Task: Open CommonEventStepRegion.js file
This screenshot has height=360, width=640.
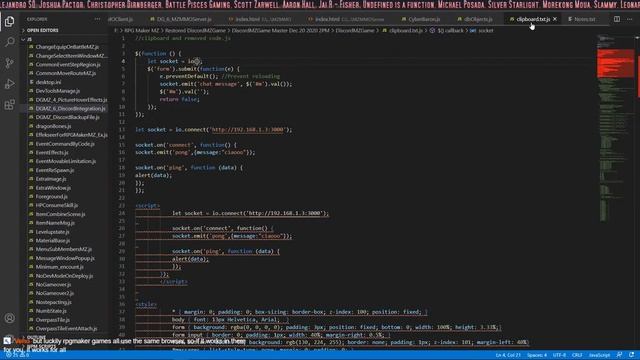Action: point(67,64)
